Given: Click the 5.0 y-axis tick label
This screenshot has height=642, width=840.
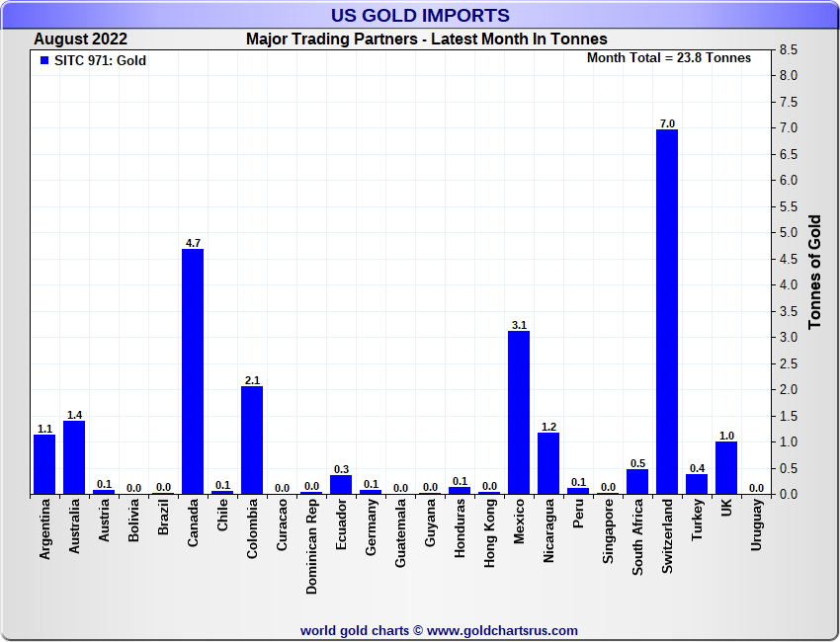Looking at the screenshot, I should 789,233.
